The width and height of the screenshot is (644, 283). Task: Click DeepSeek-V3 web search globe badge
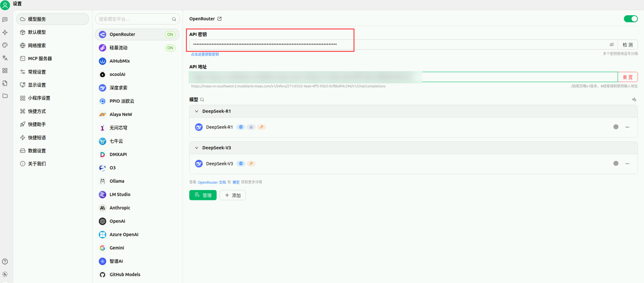pyautogui.click(x=241, y=164)
